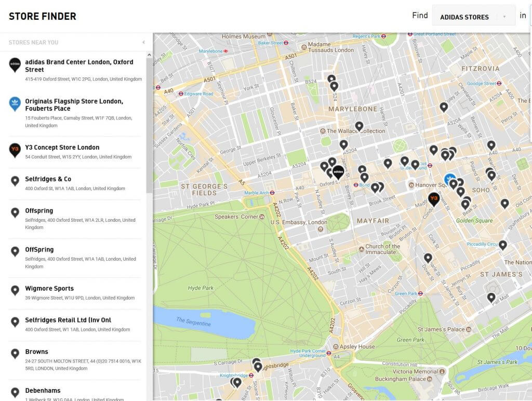Image resolution: width=532 pixels, height=401 pixels.
Task: Click pin icon beside Selfridges Retail Ltd
Action: (15, 323)
